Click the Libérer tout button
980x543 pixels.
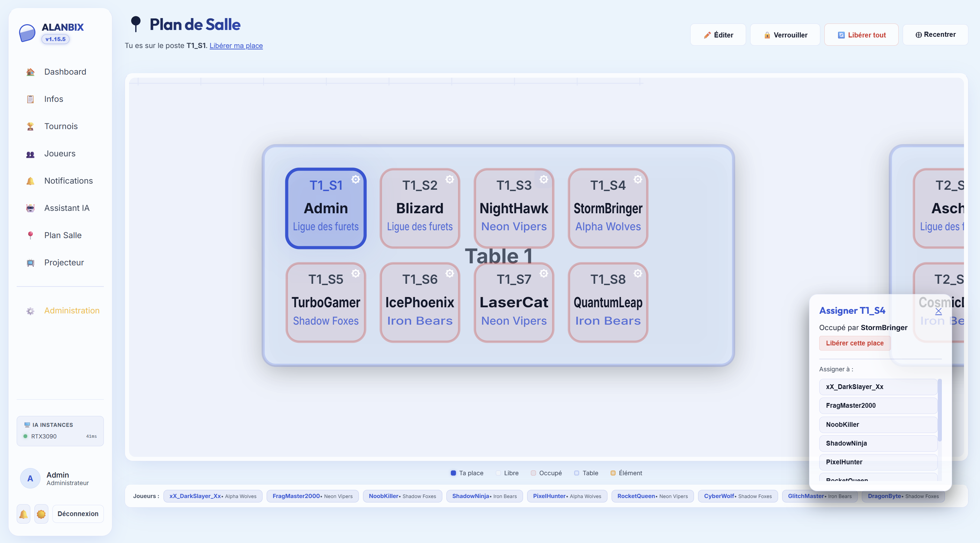click(x=861, y=35)
